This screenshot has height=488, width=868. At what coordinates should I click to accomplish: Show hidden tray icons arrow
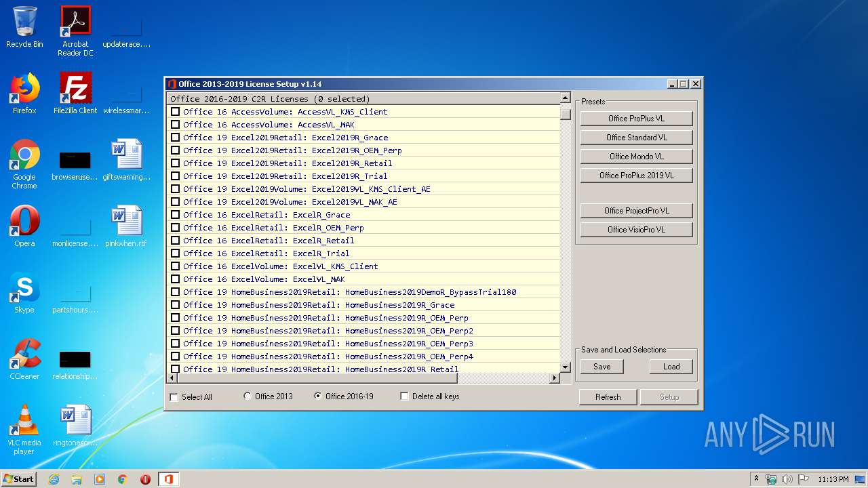(x=756, y=479)
